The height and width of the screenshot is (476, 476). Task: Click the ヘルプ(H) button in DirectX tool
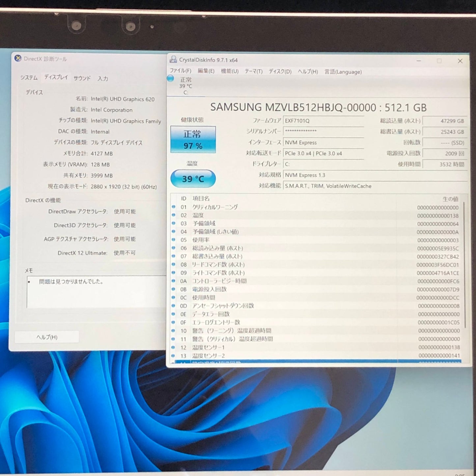pos(47,337)
